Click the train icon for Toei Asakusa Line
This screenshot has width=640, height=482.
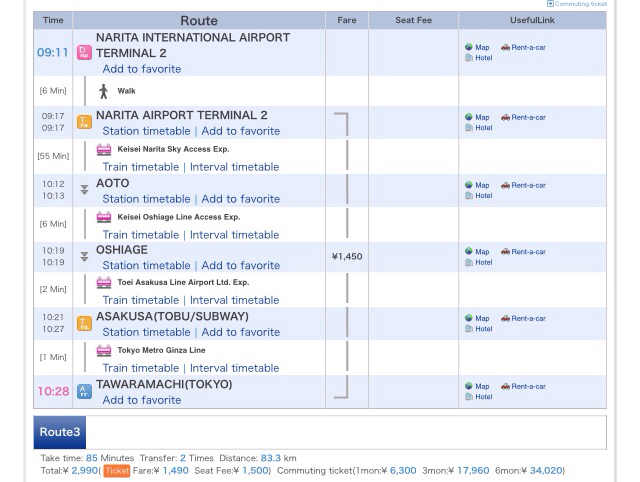coord(104,283)
